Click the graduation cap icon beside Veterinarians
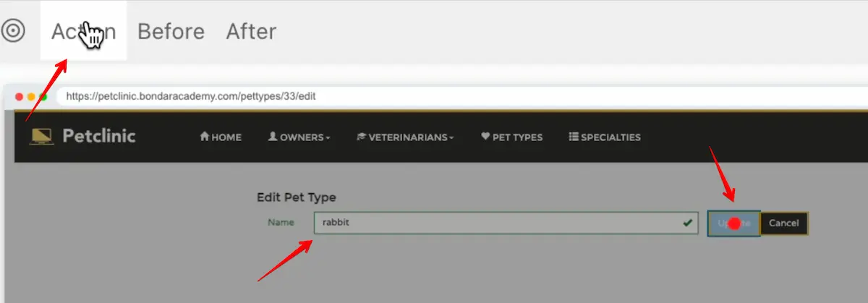 pos(361,137)
